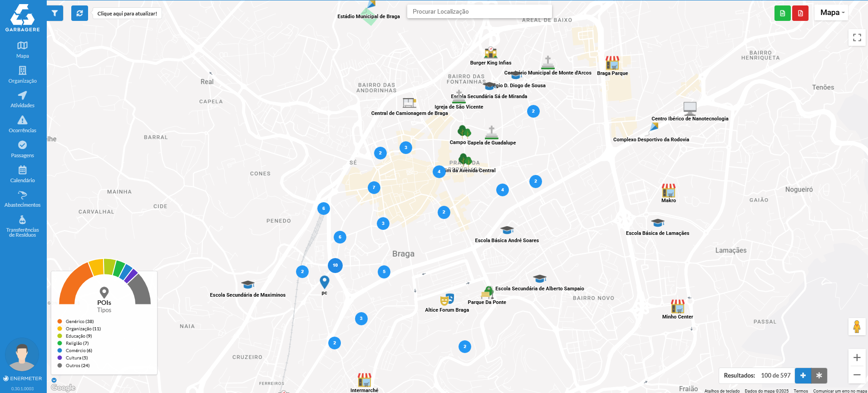Open Ocorrências in the sidebar
The height and width of the screenshot is (393, 868).
point(22,124)
